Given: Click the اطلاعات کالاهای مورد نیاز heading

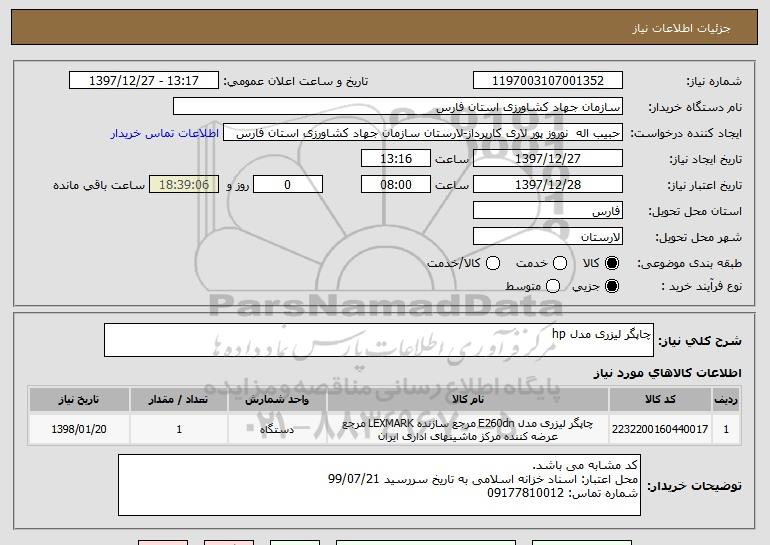Looking at the screenshot, I should (x=667, y=373).
